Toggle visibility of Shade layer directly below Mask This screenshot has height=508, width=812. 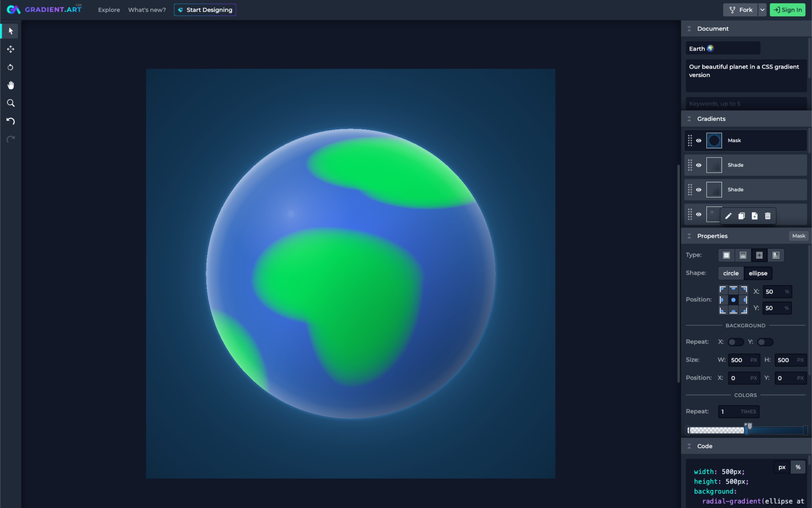pyautogui.click(x=698, y=165)
